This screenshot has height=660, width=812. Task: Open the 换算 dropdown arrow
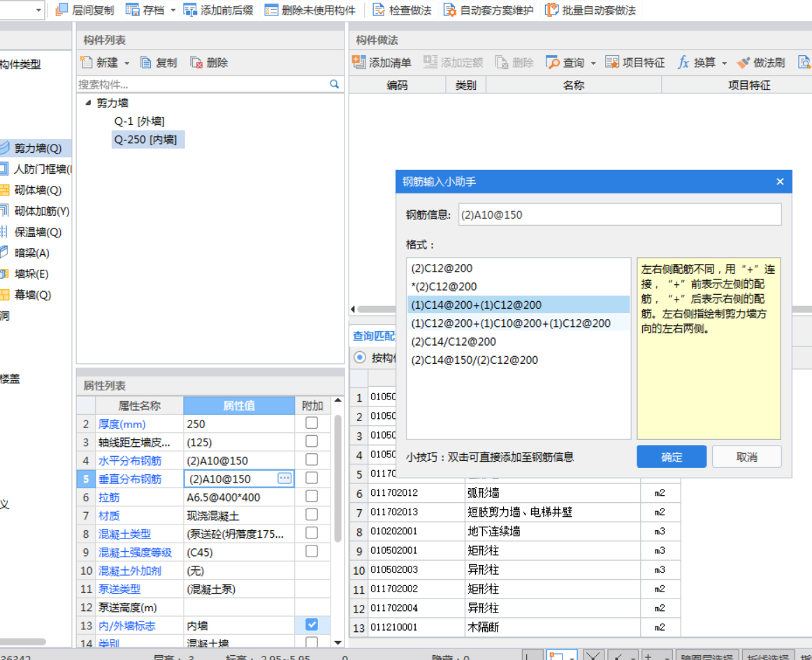[x=725, y=63]
